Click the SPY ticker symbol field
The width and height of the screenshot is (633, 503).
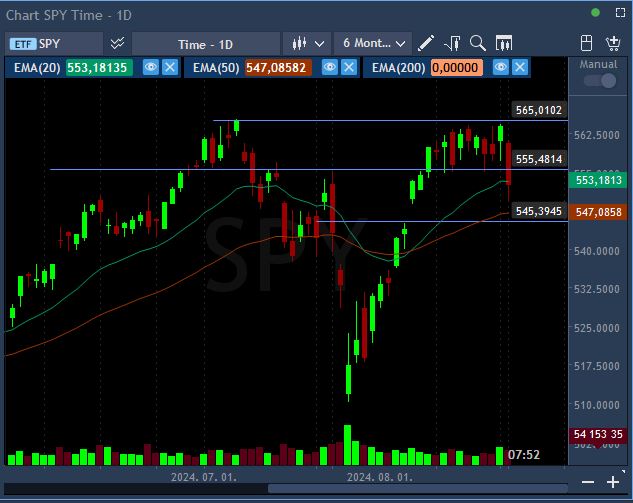pos(54,44)
